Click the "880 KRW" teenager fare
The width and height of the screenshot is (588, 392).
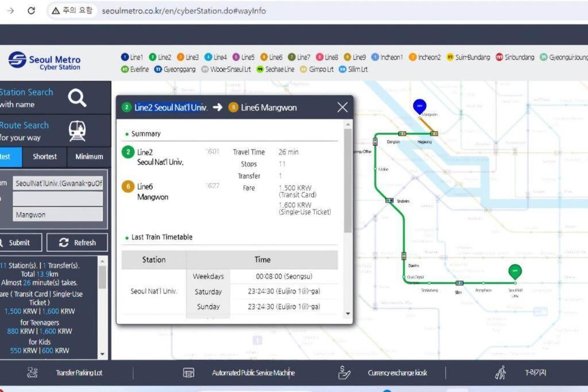click(x=21, y=331)
